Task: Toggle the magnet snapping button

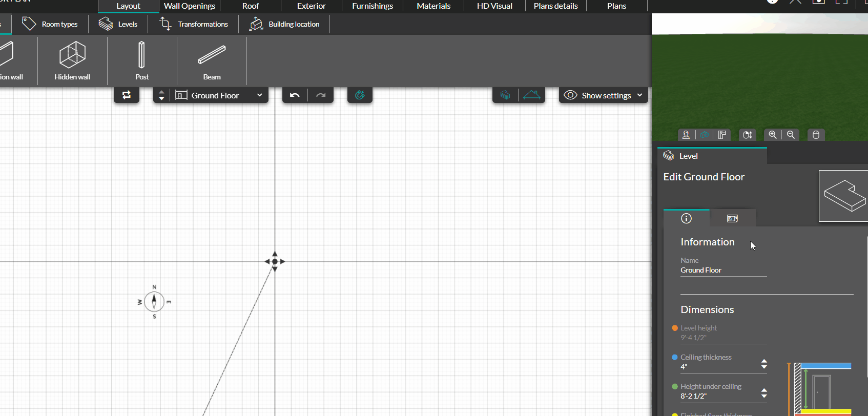Action: point(360,95)
